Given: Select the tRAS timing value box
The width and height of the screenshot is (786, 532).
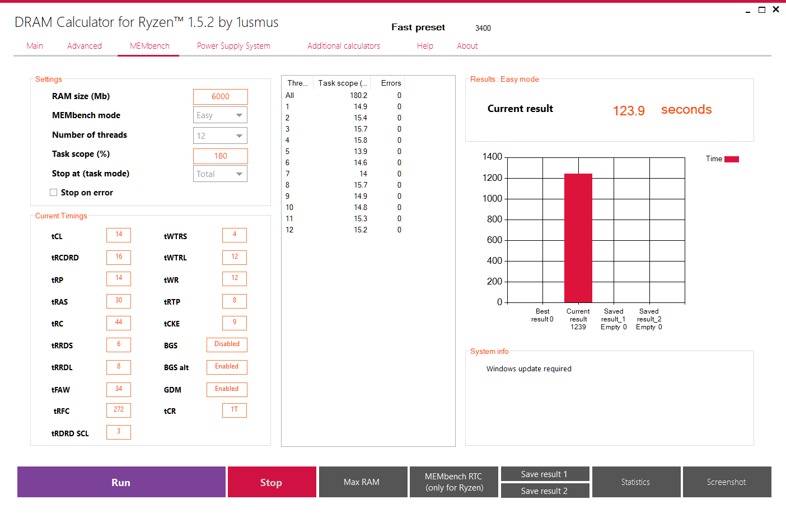Looking at the screenshot, I should click(x=119, y=301).
